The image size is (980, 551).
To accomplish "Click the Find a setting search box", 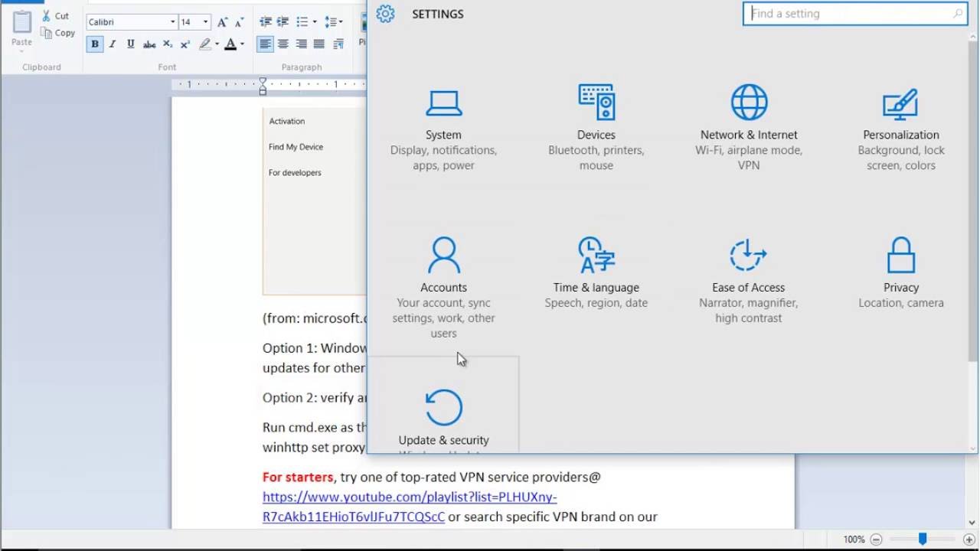I will pos(855,14).
